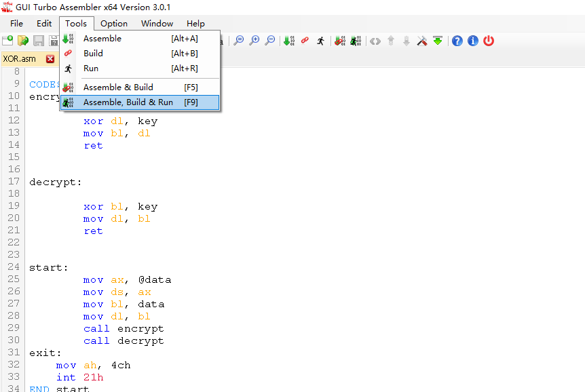Open the Help menu
Viewport: 585px width, 392px height.
(195, 24)
